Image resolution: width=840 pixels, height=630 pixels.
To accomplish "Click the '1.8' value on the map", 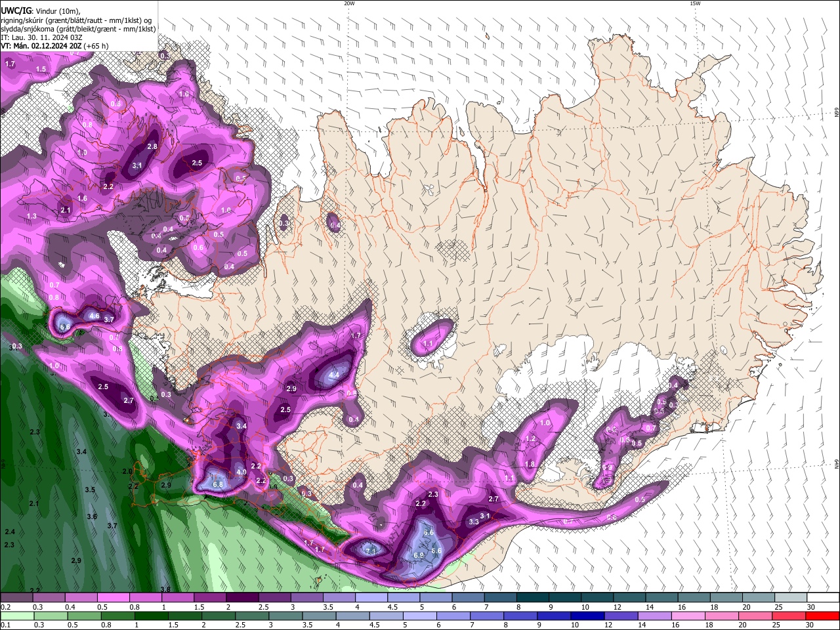I will click(x=530, y=464).
